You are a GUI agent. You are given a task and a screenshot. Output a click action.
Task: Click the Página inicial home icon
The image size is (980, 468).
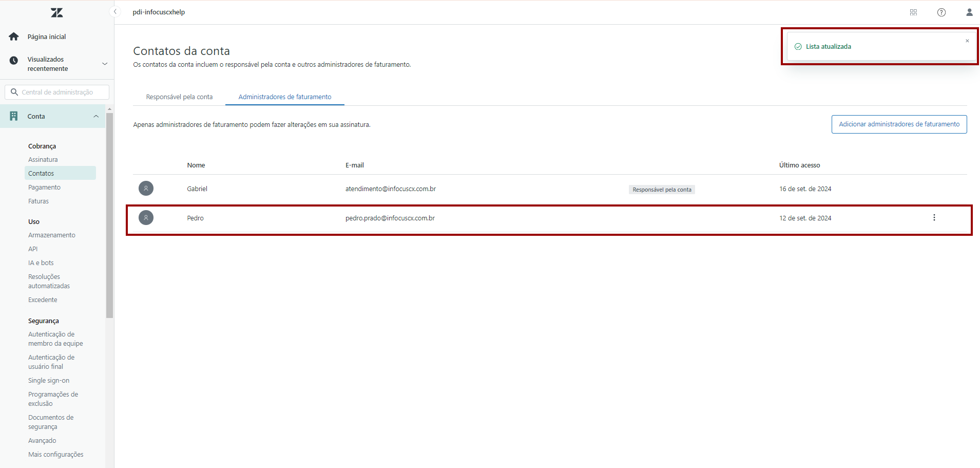coord(14,36)
